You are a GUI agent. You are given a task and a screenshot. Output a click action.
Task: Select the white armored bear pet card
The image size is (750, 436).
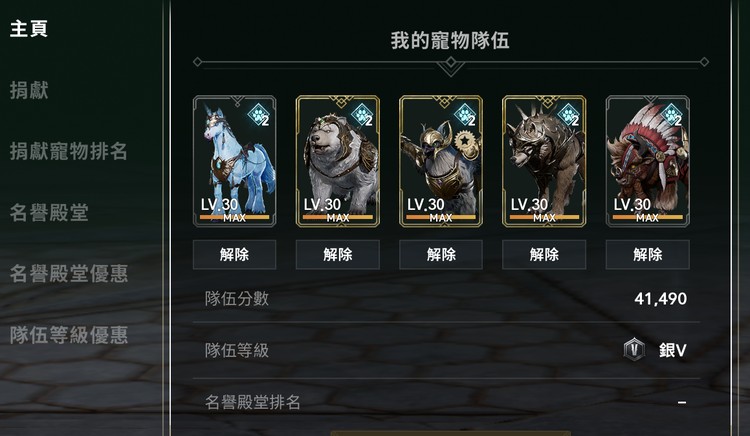click(338, 161)
